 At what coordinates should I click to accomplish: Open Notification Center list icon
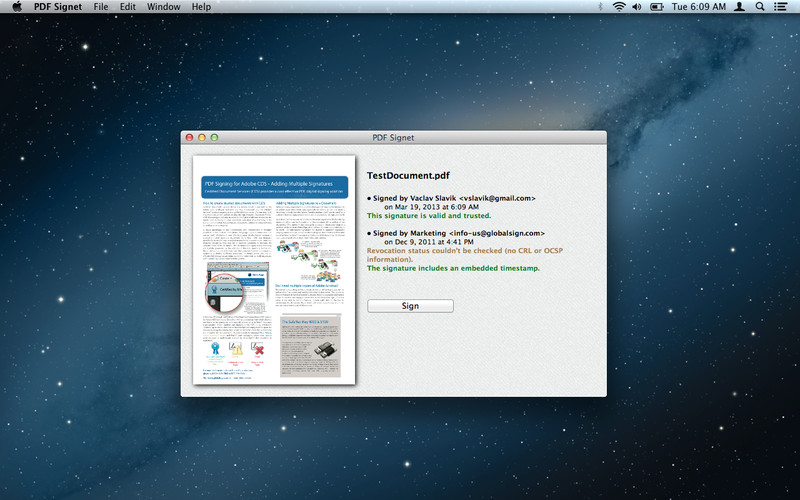pyautogui.click(x=780, y=7)
